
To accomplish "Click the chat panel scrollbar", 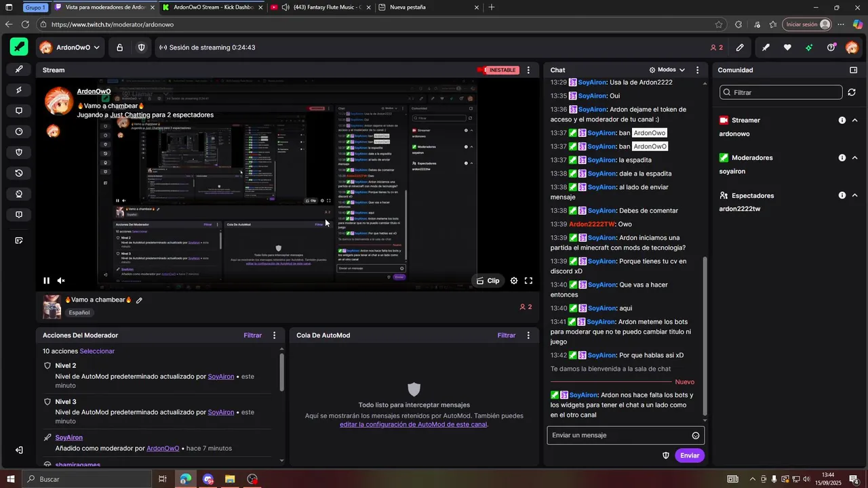I will click(x=705, y=335).
